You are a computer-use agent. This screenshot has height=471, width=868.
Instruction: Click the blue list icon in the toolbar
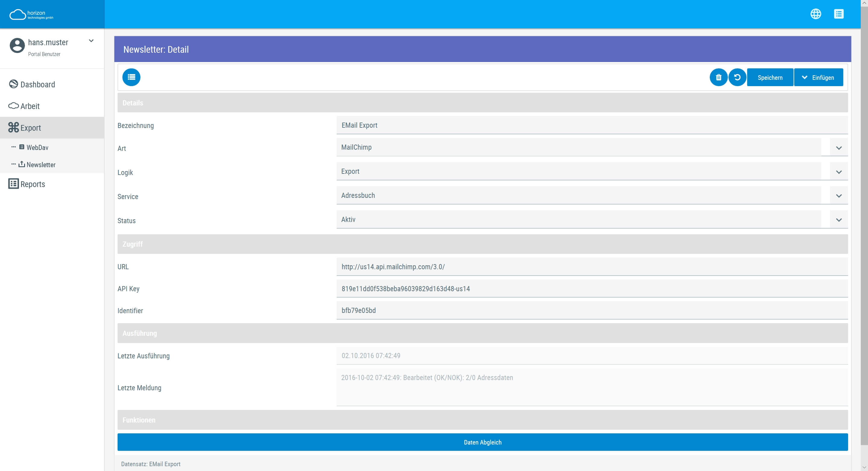tap(131, 77)
